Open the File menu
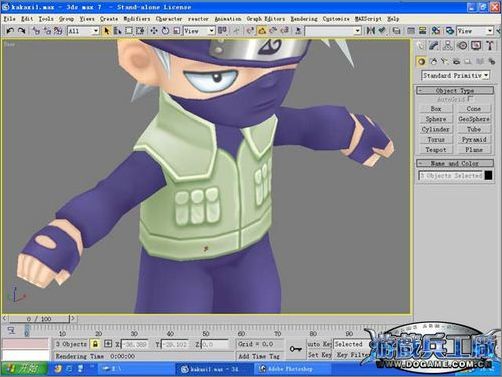The width and height of the screenshot is (502, 377). click(10, 19)
